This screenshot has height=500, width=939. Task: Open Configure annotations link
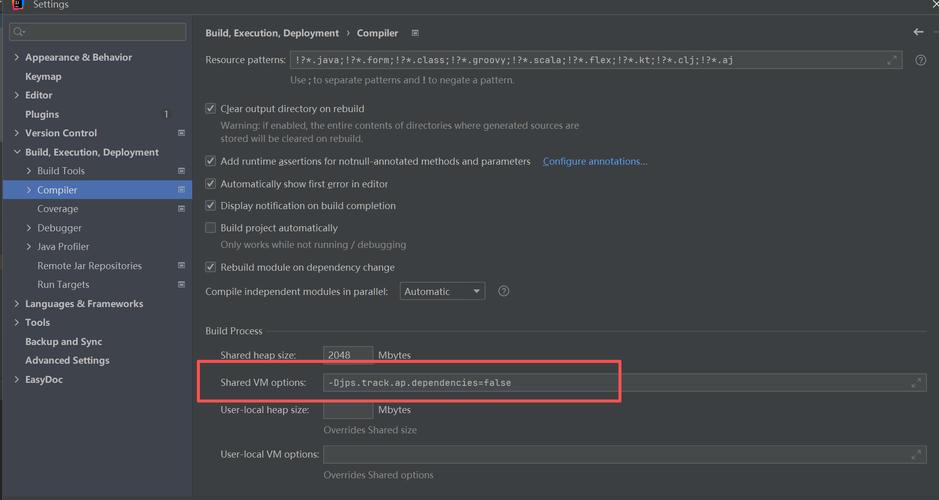click(x=595, y=161)
